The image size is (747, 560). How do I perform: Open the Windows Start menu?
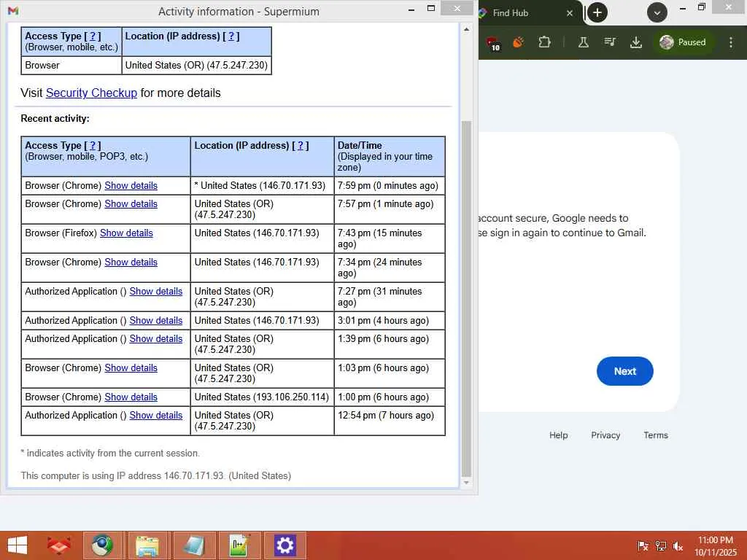tap(18, 545)
